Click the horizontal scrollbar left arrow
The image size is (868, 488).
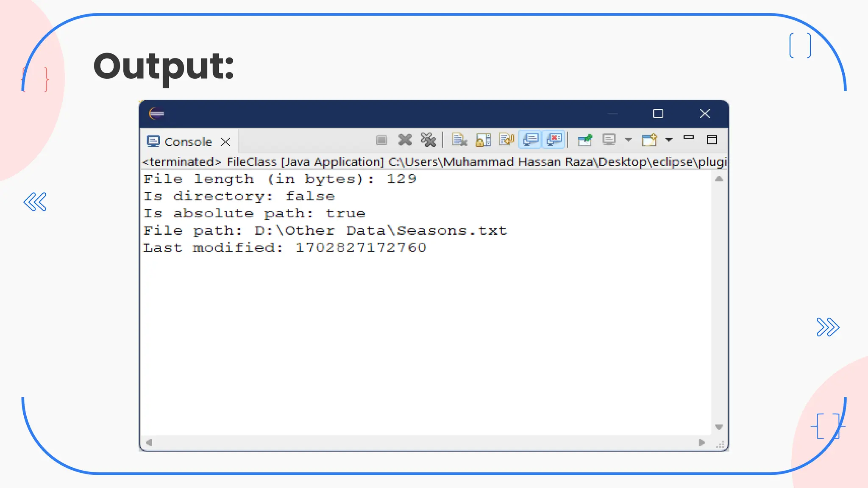pos(149,442)
